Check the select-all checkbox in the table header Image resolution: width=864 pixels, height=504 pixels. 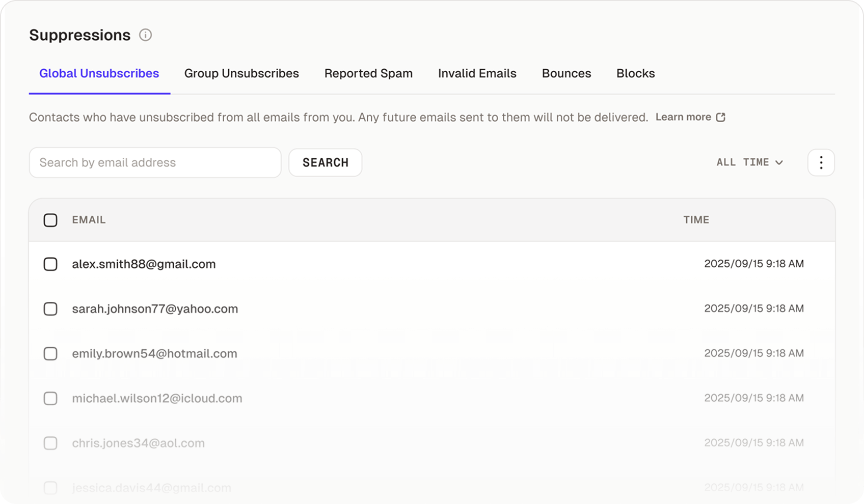coord(50,220)
